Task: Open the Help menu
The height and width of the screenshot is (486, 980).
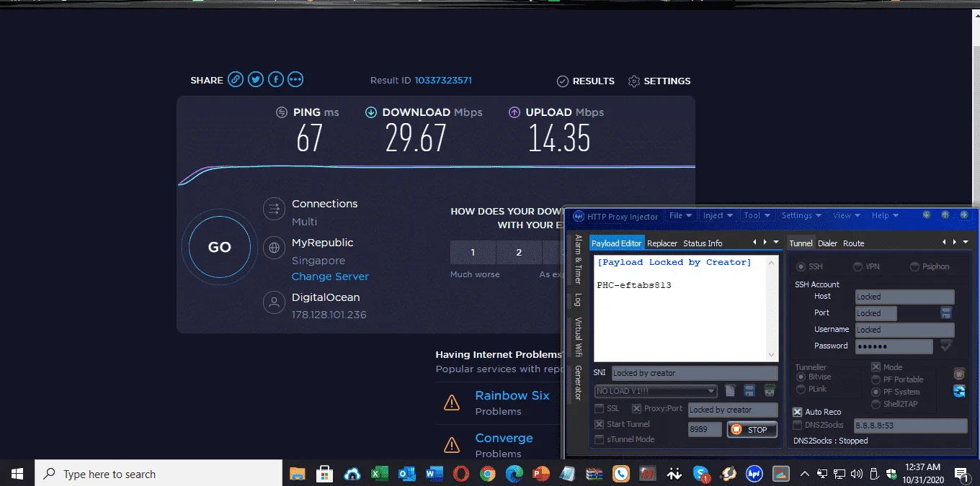Action: pyautogui.click(x=885, y=215)
